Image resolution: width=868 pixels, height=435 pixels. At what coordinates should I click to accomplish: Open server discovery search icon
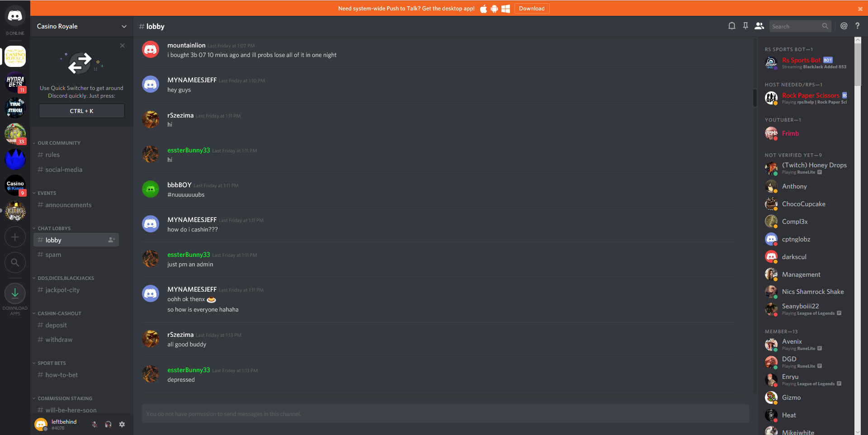point(15,262)
